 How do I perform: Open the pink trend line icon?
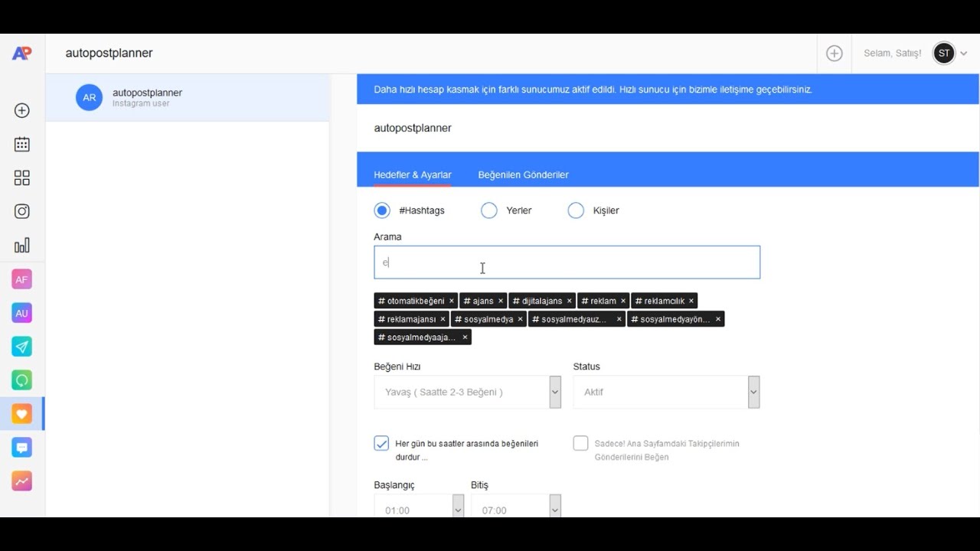click(x=21, y=481)
